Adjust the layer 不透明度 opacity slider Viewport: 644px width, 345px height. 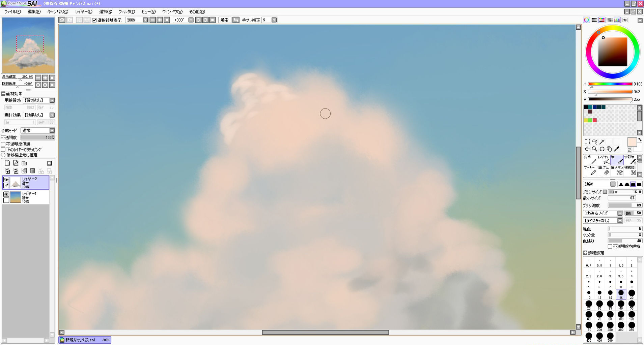coord(37,137)
